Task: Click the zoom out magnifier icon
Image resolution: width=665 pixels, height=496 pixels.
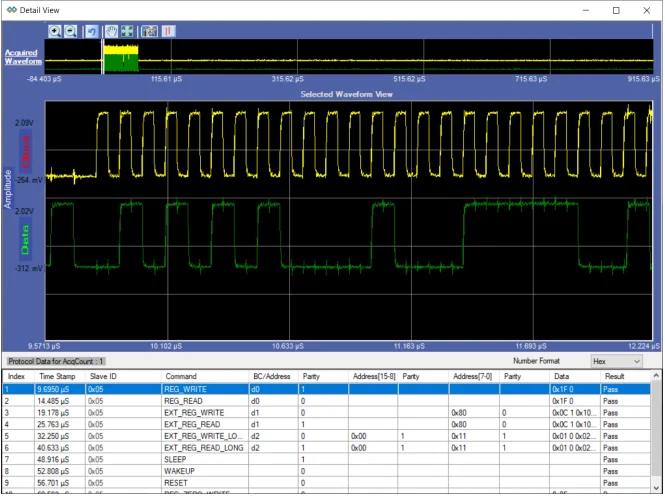Action: pyautogui.click(x=71, y=31)
